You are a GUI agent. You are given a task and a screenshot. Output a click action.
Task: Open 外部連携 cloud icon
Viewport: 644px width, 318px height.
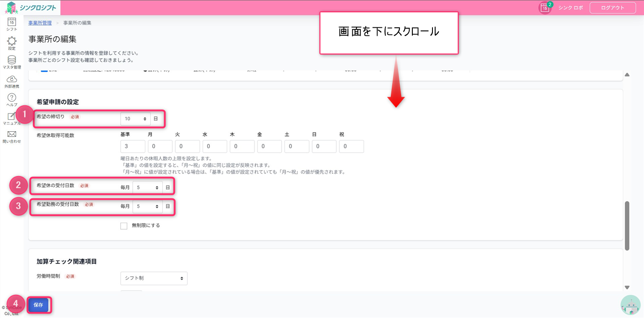coord(12,79)
